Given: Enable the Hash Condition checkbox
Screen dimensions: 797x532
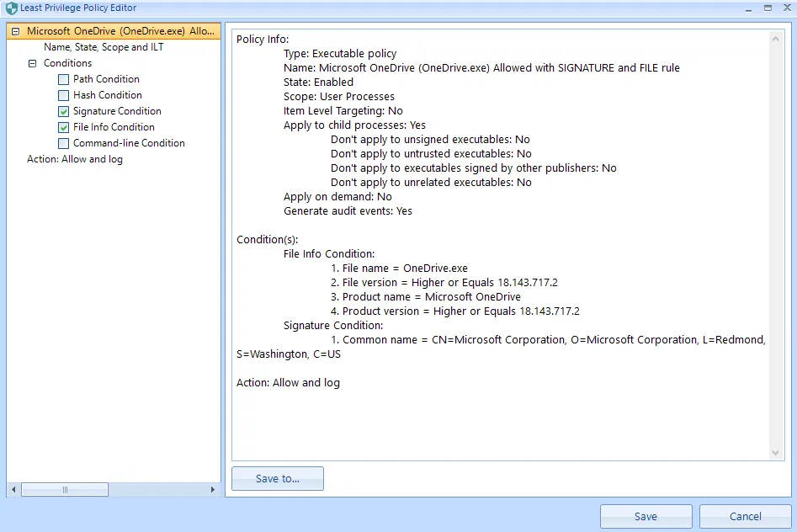Looking at the screenshot, I should [64, 95].
